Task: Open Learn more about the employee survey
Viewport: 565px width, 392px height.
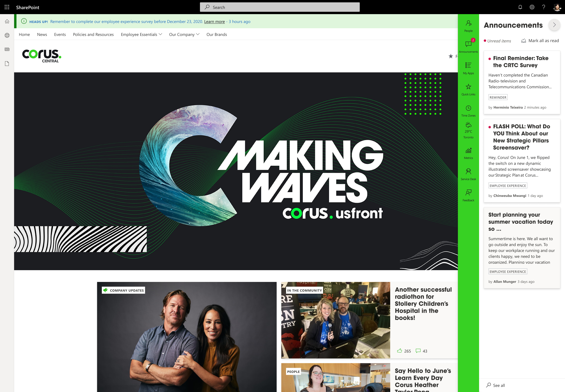Action: (x=214, y=21)
